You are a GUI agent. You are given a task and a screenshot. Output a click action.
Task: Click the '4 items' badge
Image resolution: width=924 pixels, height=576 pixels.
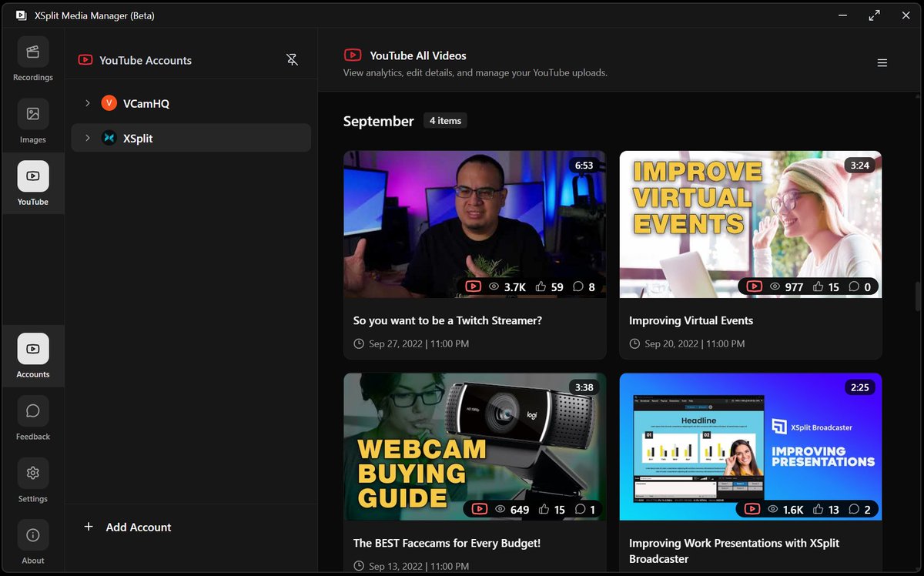tap(445, 121)
